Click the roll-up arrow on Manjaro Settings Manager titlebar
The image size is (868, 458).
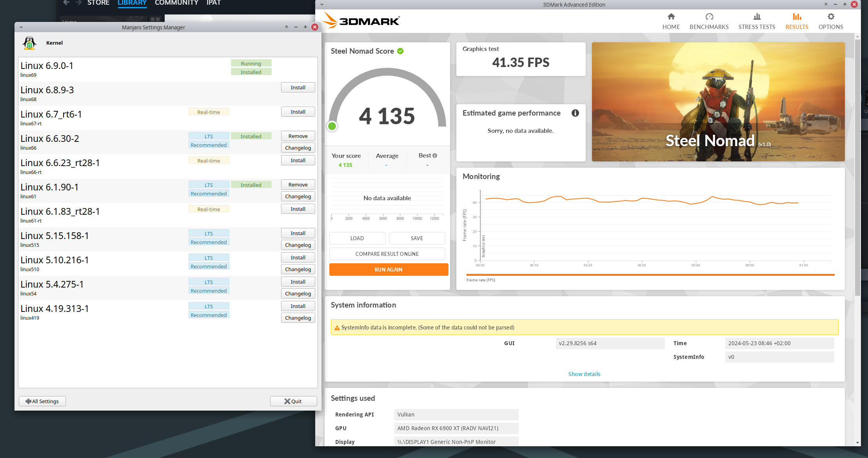click(x=286, y=27)
